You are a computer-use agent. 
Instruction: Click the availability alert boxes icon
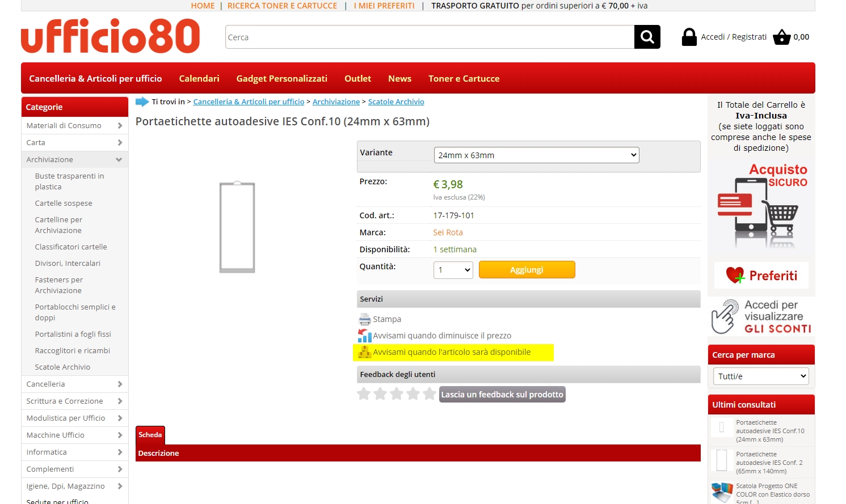click(364, 352)
